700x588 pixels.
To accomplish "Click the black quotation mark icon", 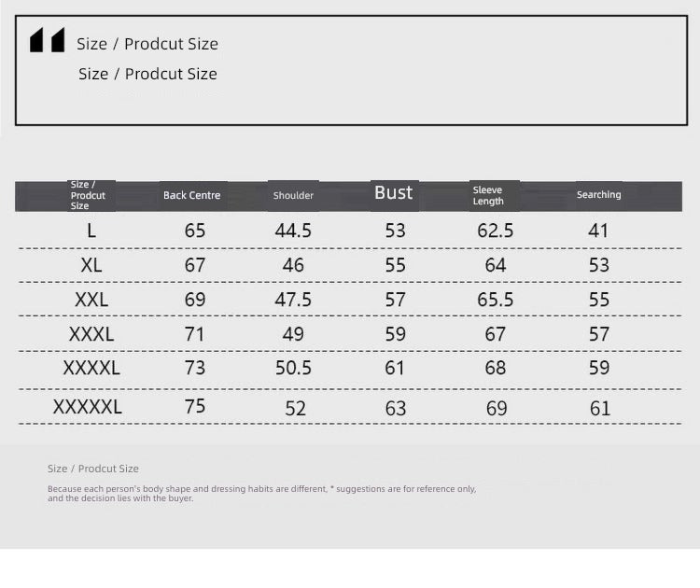I will (x=47, y=40).
